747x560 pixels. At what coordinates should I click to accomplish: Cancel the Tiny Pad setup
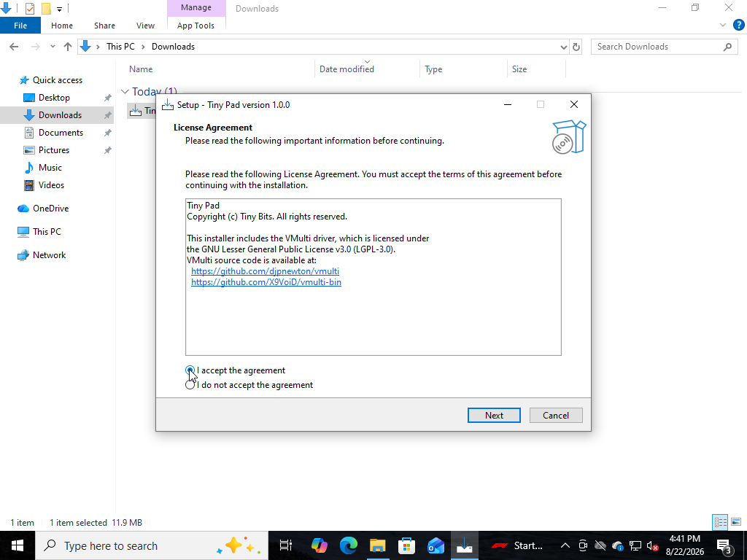click(555, 415)
